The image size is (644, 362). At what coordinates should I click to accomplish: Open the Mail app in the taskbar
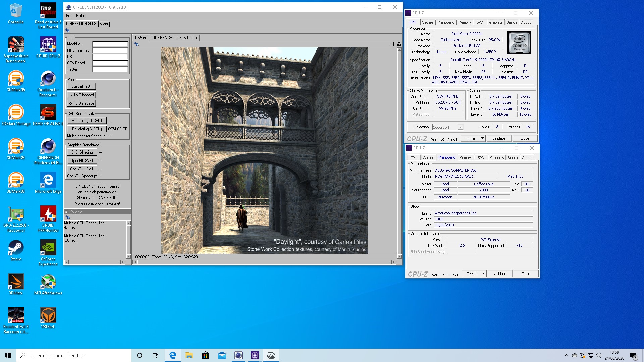[222, 355]
